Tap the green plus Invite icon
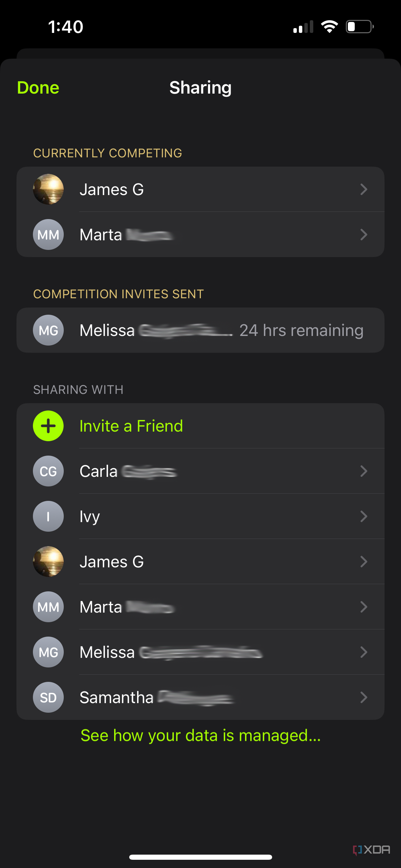 point(48,426)
